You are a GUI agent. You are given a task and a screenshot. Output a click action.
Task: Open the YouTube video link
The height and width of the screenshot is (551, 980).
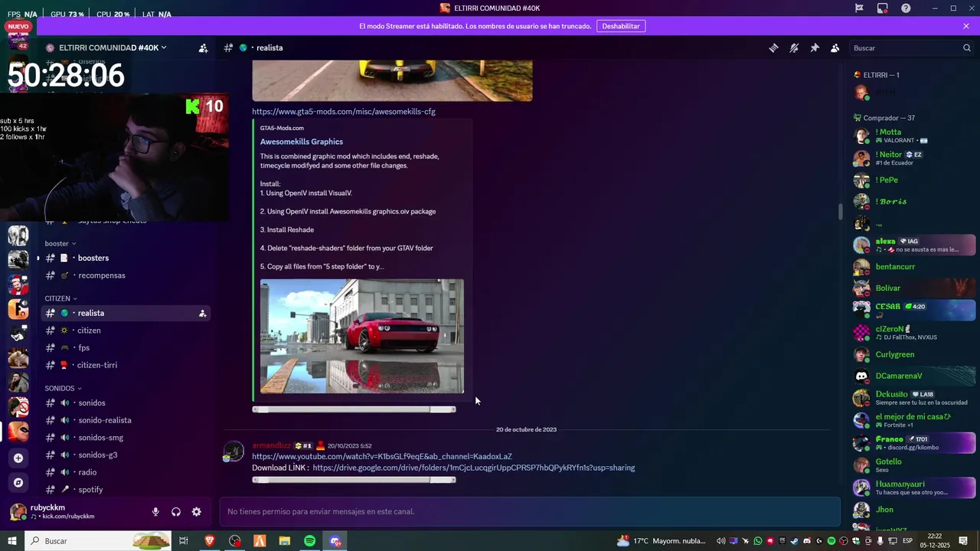click(x=382, y=457)
